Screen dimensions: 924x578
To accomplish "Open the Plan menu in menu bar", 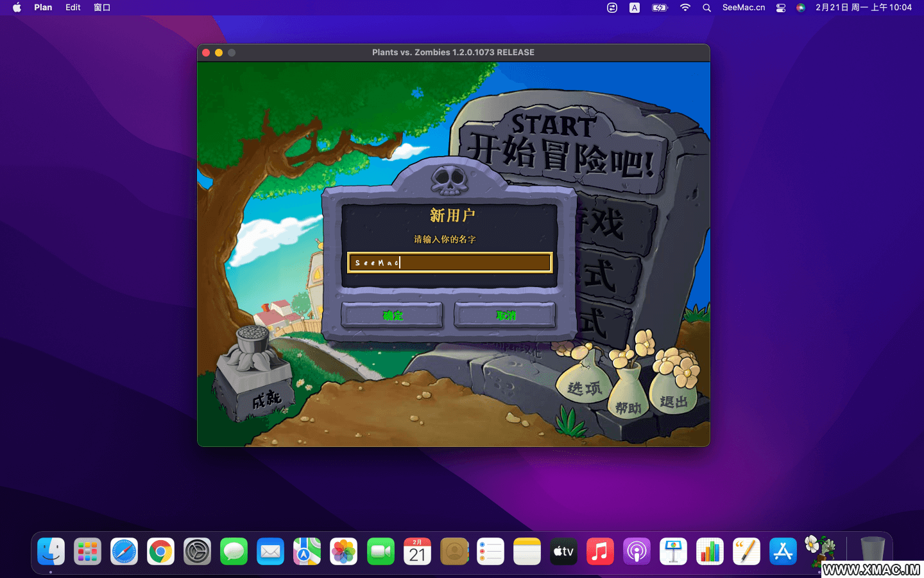I will pos(43,8).
